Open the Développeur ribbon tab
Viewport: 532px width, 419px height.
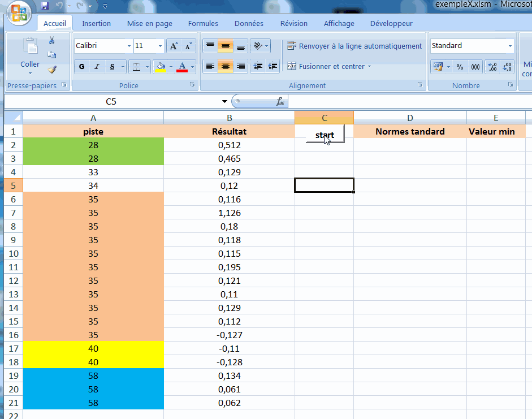pos(391,24)
